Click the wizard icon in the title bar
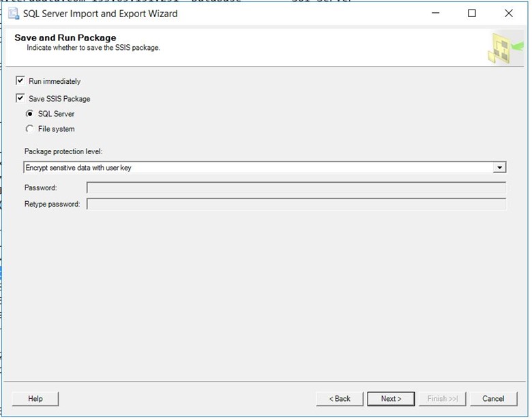Viewport: 532px width, 420px height. click(x=14, y=14)
